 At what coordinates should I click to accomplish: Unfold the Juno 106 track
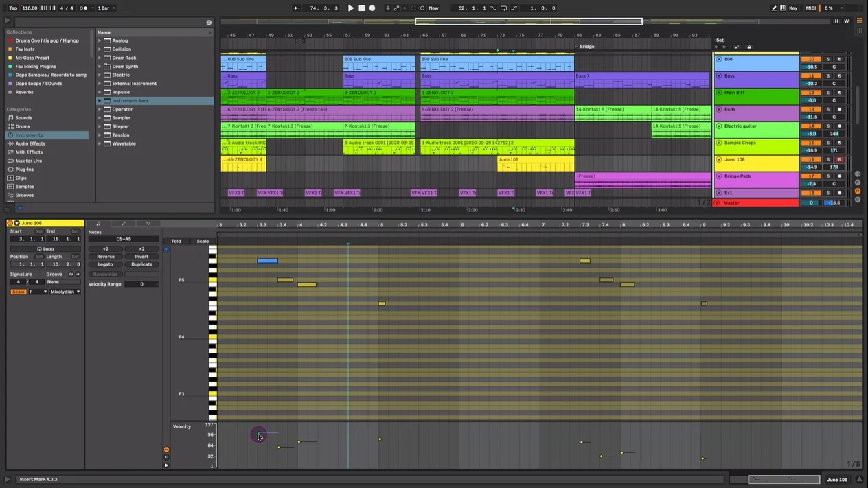(x=718, y=160)
